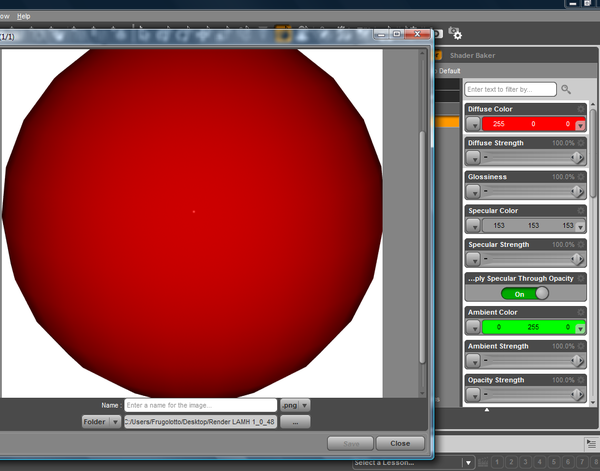Click the browse folder '...' button
This screenshot has width=600, height=471.
pos(295,422)
